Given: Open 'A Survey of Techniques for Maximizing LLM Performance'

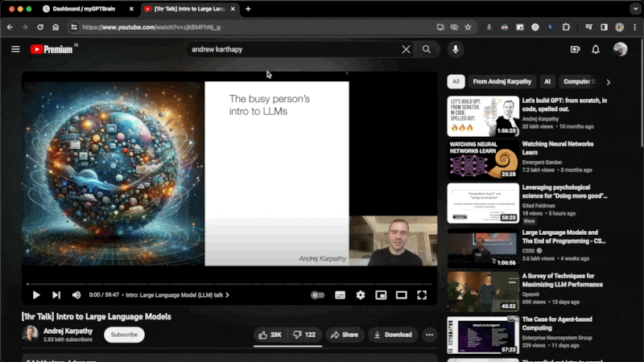Looking at the screenshot, I should 562,280.
